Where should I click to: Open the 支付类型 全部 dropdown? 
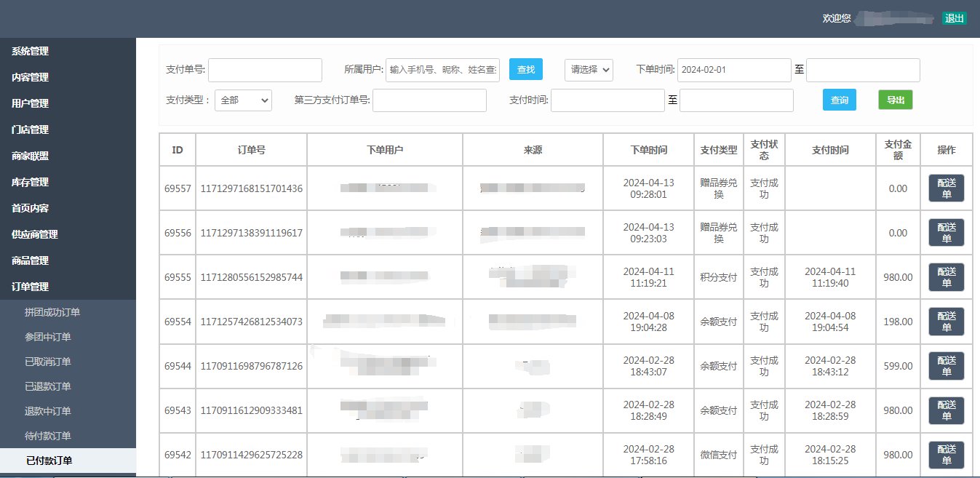[x=243, y=100]
